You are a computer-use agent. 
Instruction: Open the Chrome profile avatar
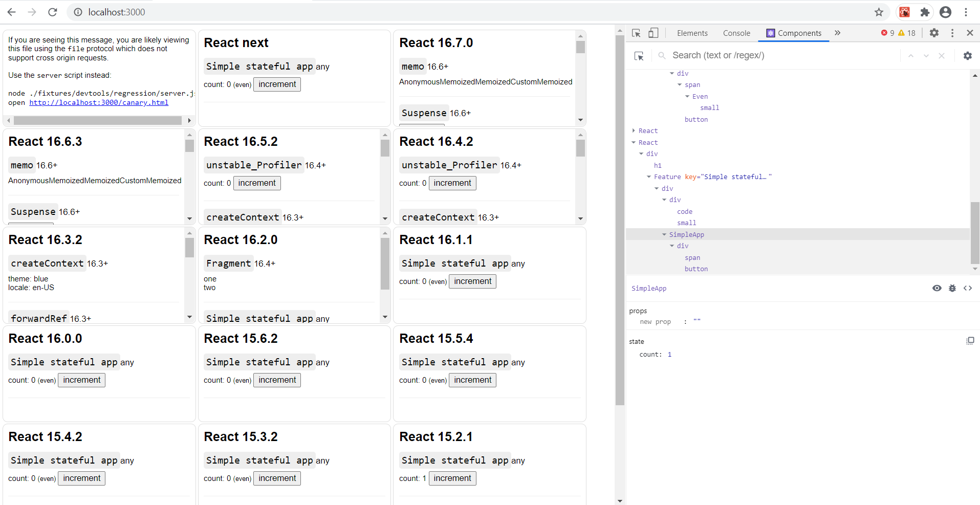945,12
